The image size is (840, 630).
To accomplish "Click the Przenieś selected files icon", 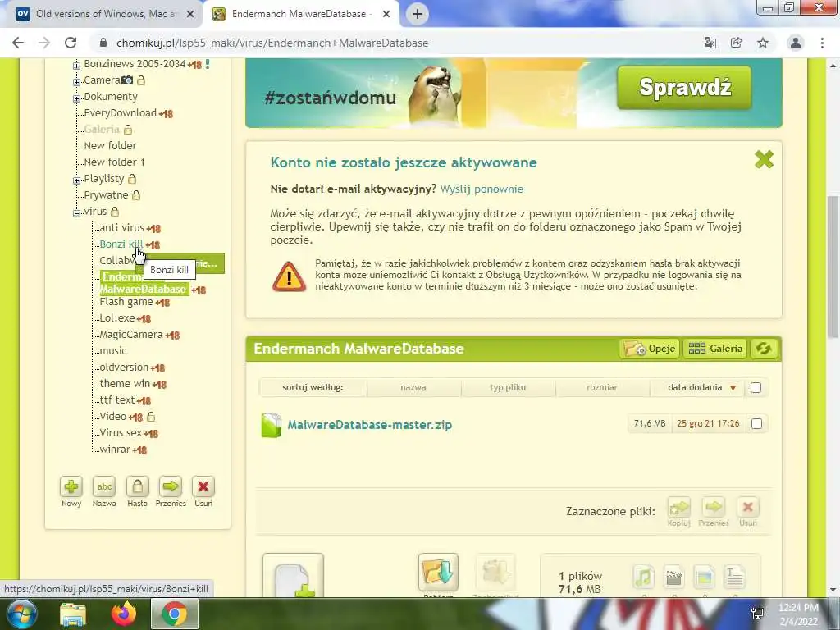I will 713,507.
